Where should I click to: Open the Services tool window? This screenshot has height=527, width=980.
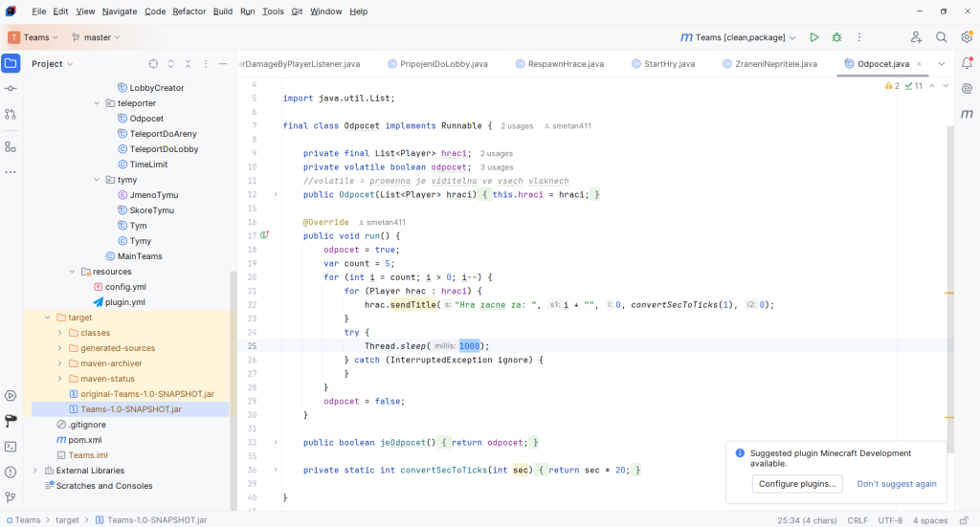click(11, 396)
